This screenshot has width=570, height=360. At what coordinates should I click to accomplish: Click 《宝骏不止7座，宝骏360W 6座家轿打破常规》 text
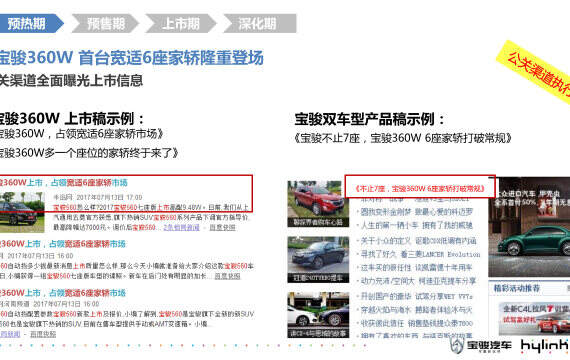(x=403, y=138)
